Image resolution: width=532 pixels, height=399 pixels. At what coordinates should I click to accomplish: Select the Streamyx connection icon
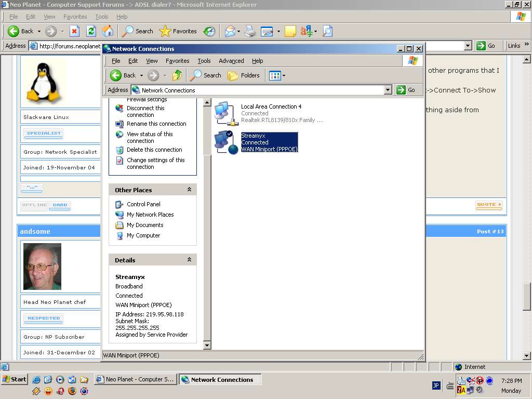tap(227, 142)
